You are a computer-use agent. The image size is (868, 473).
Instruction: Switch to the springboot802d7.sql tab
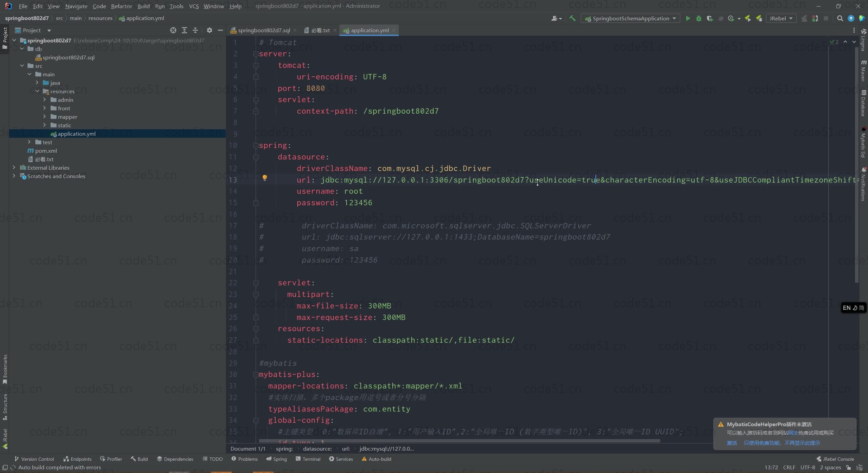click(x=263, y=30)
